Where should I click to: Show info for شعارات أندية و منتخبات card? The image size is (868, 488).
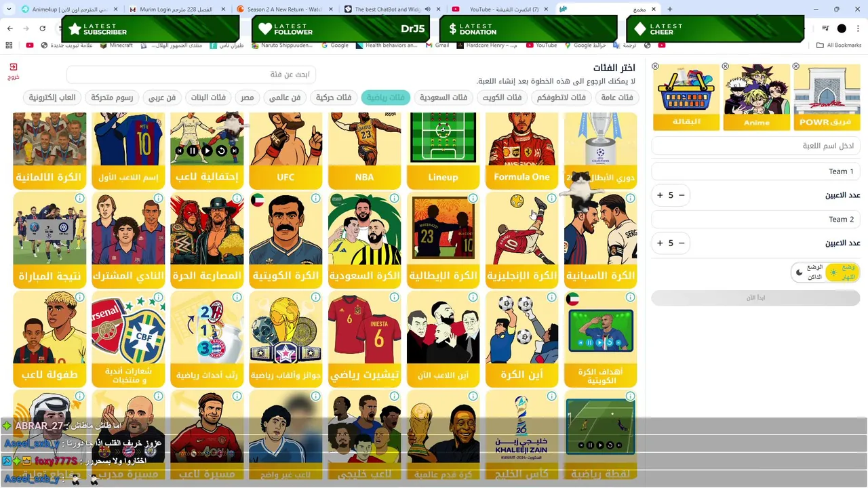point(158,298)
